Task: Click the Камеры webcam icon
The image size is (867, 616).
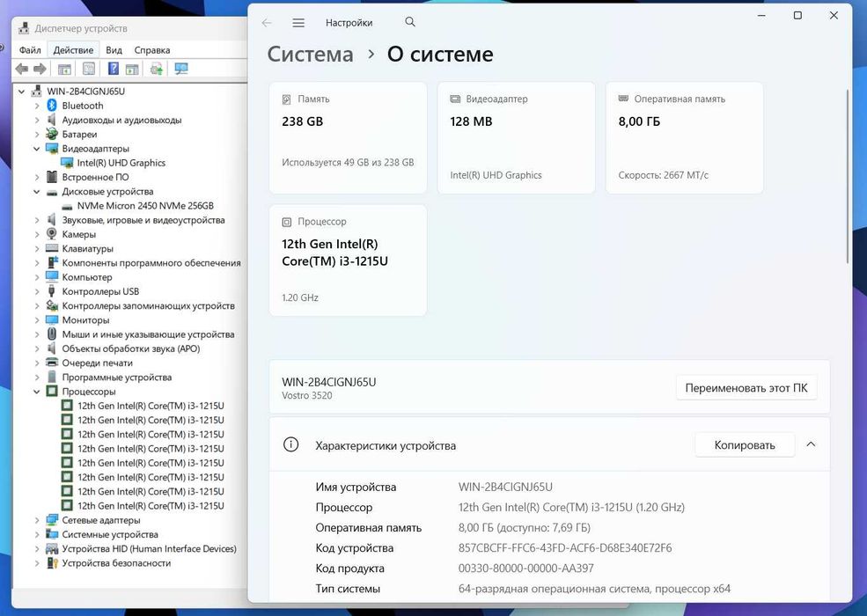Action: (x=52, y=234)
